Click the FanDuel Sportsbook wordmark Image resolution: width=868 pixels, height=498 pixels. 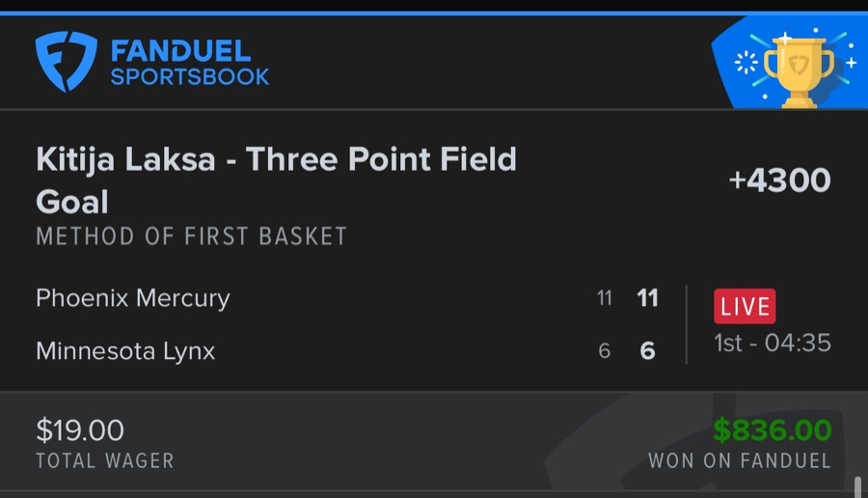pos(190,63)
